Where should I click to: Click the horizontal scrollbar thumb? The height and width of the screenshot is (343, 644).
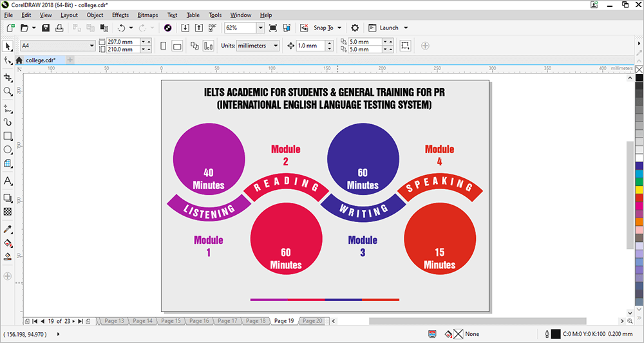click(477, 321)
